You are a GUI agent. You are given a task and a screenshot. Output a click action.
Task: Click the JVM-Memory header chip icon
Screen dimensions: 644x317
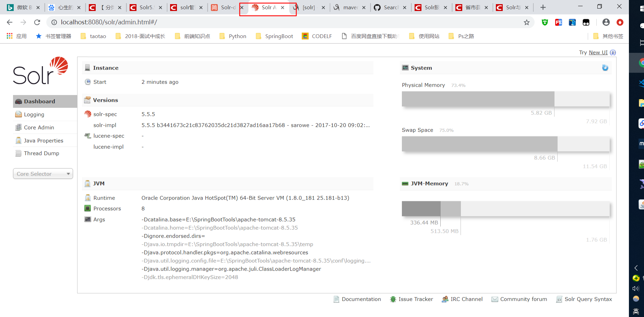(x=405, y=184)
